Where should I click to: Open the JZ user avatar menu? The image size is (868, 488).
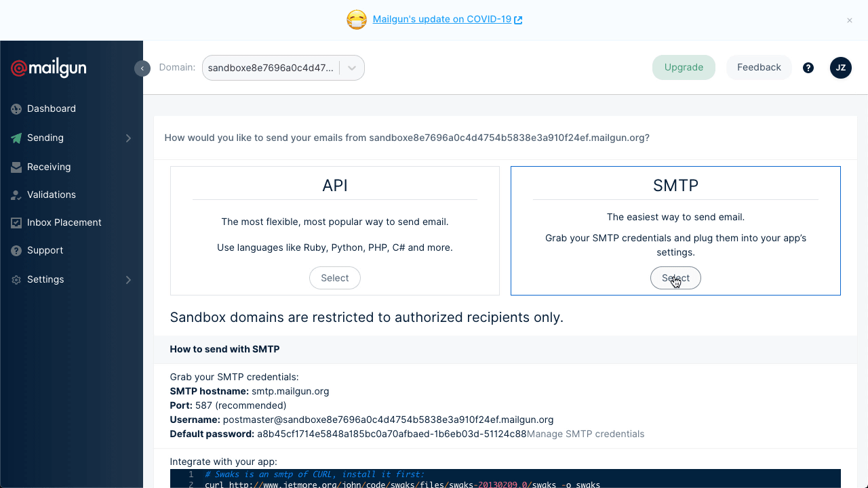[x=841, y=68]
